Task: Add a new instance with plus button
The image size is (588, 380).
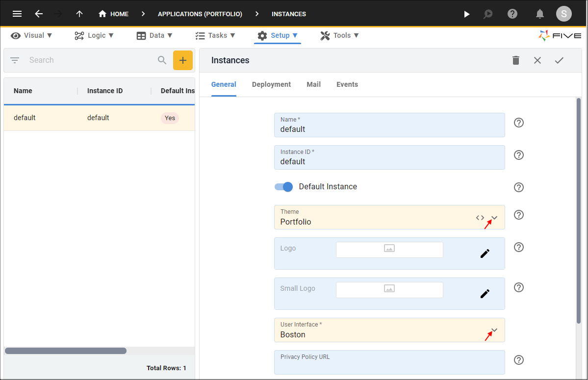Action: (182, 60)
